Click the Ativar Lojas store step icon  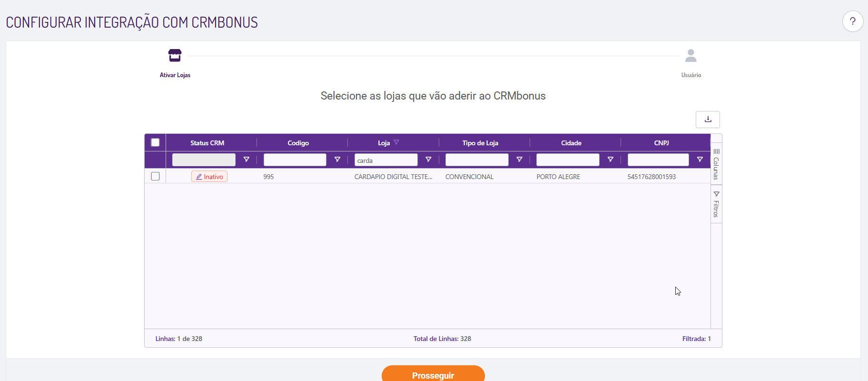click(175, 55)
